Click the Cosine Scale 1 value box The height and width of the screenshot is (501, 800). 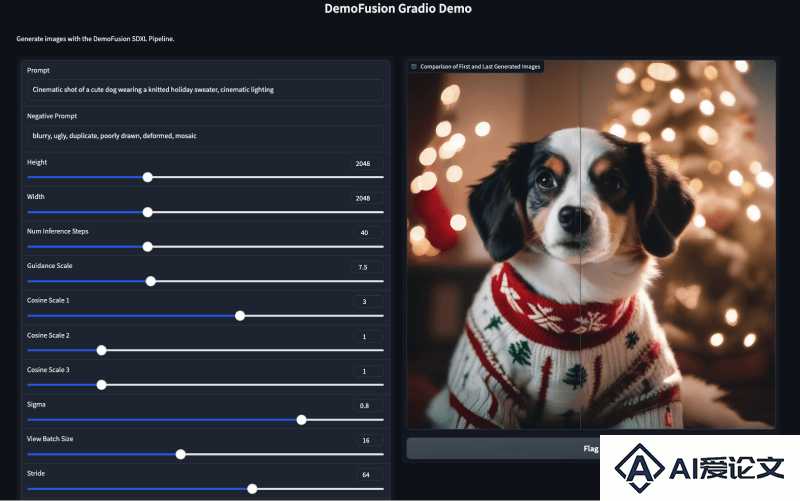coord(368,302)
